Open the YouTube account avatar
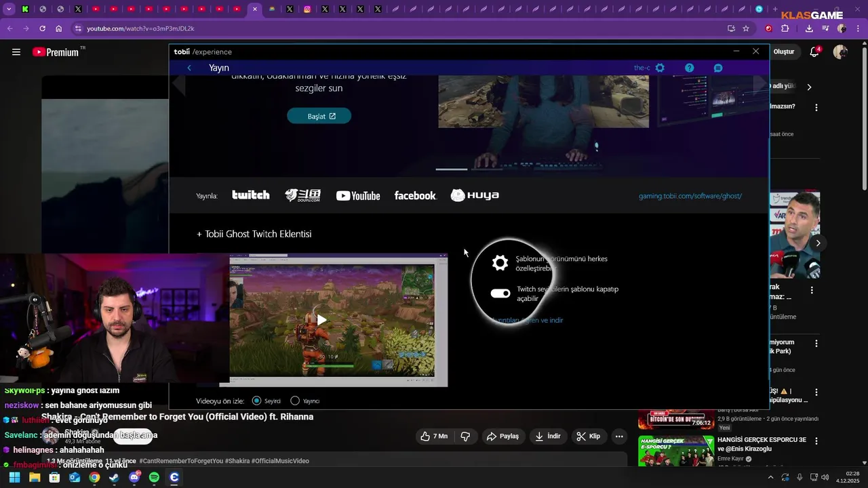 click(840, 52)
